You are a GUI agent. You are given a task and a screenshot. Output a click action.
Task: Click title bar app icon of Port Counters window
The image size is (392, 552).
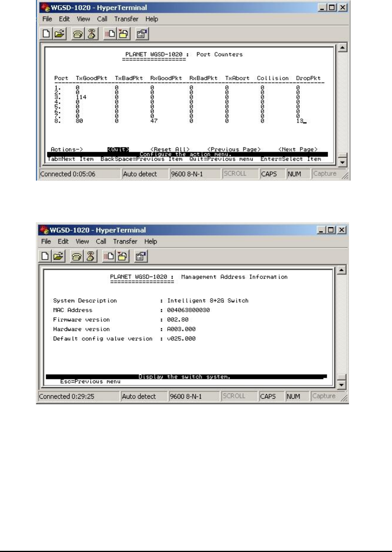point(45,8)
